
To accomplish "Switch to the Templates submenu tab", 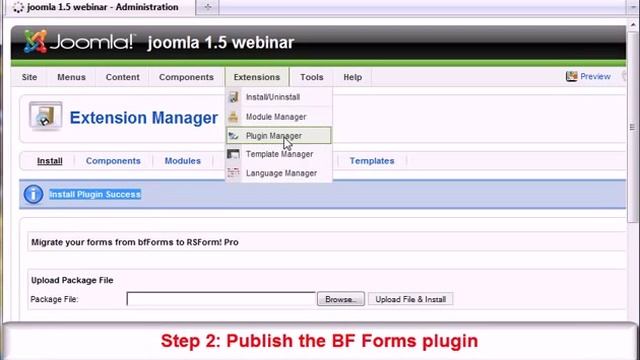I will (x=372, y=161).
